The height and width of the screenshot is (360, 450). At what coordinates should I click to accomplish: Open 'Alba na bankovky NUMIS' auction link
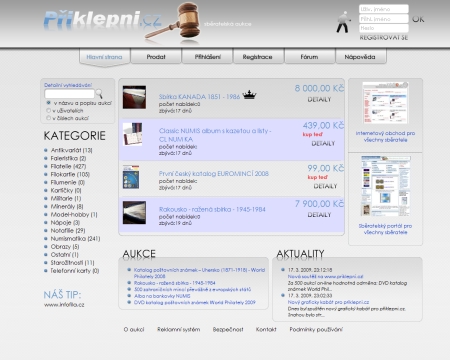pos(162,296)
